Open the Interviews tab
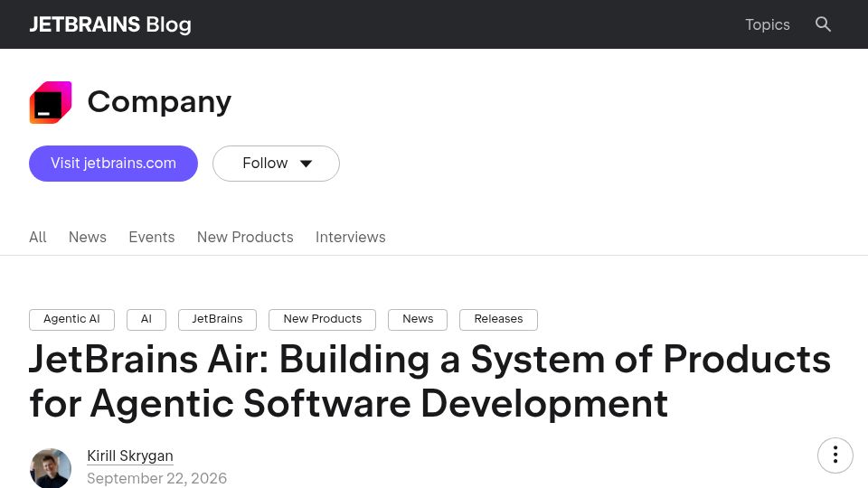Viewport: 868px width, 488px height. (351, 237)
